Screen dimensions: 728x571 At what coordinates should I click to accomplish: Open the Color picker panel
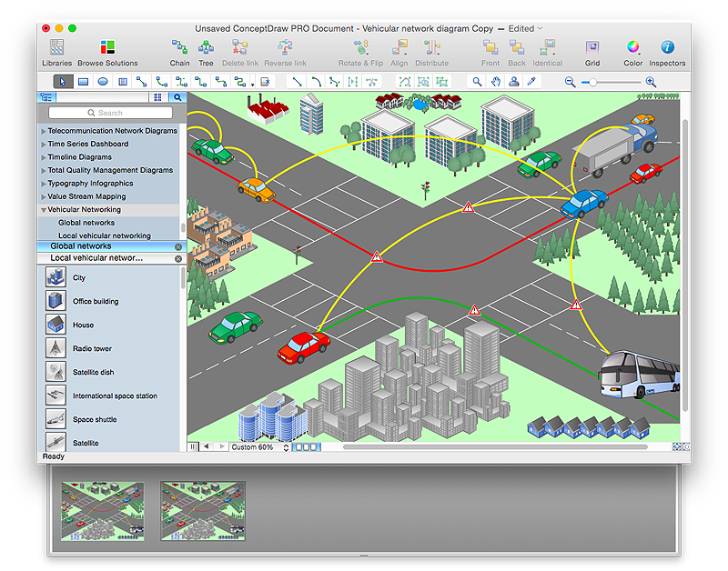(x=632, y=53)
